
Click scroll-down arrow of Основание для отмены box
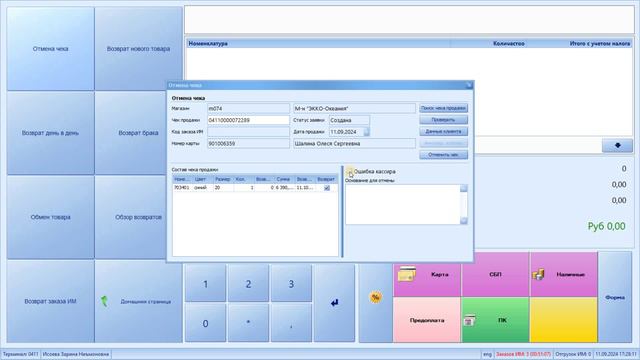(464, 220)
